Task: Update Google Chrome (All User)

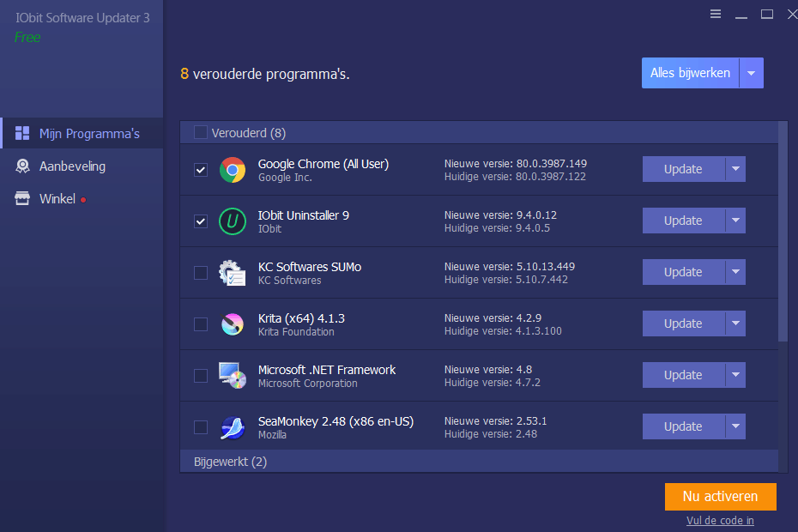Action: click(x=684, y=169)
